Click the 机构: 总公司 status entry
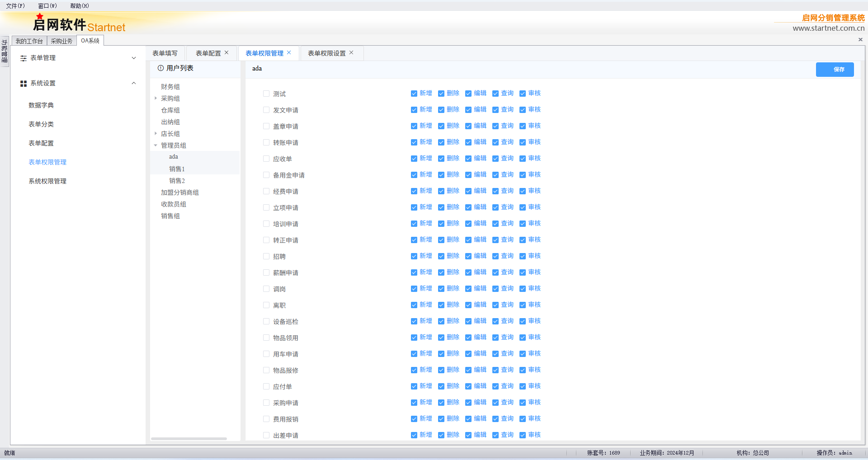Screen dimensions: 868x460 pyautogui.click(x=753, y=453)
